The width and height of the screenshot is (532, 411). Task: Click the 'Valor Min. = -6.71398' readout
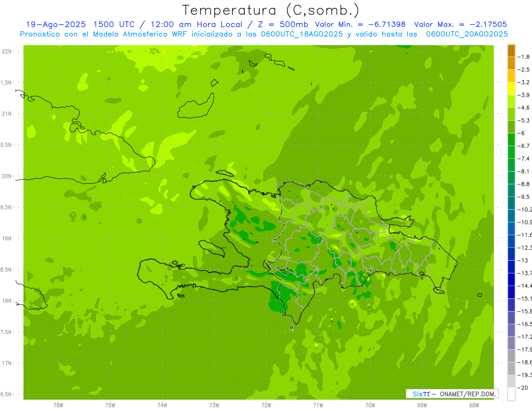tap(360, 24)
